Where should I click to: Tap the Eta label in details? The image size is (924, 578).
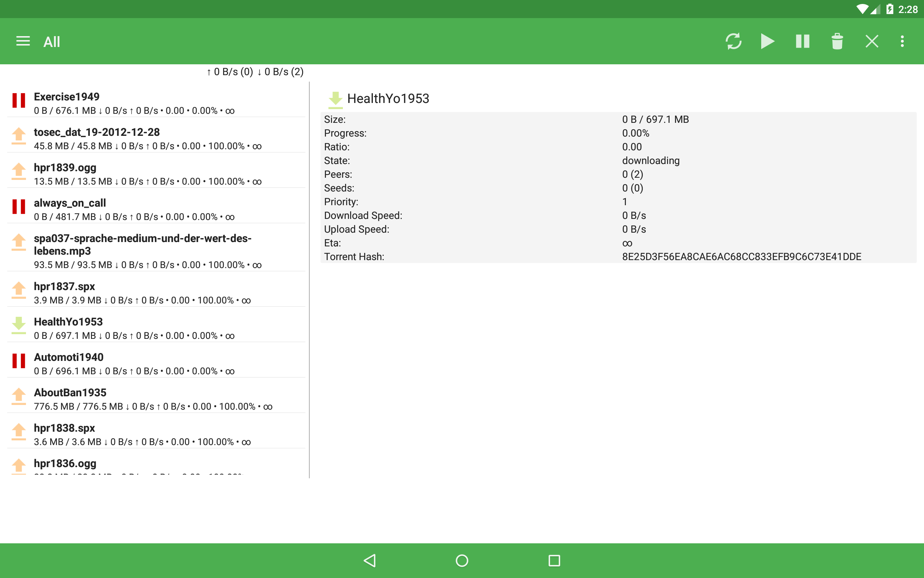click(332, 243)
